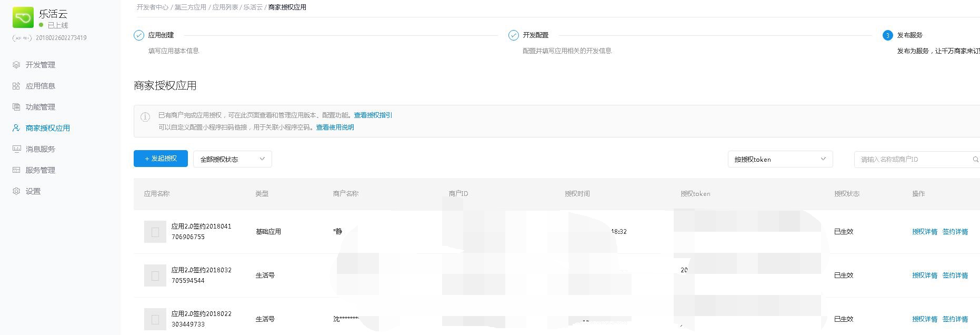Click app name 应用2.0签约2018022 303449733
This screenshot has height=335, width=980.
202,319
